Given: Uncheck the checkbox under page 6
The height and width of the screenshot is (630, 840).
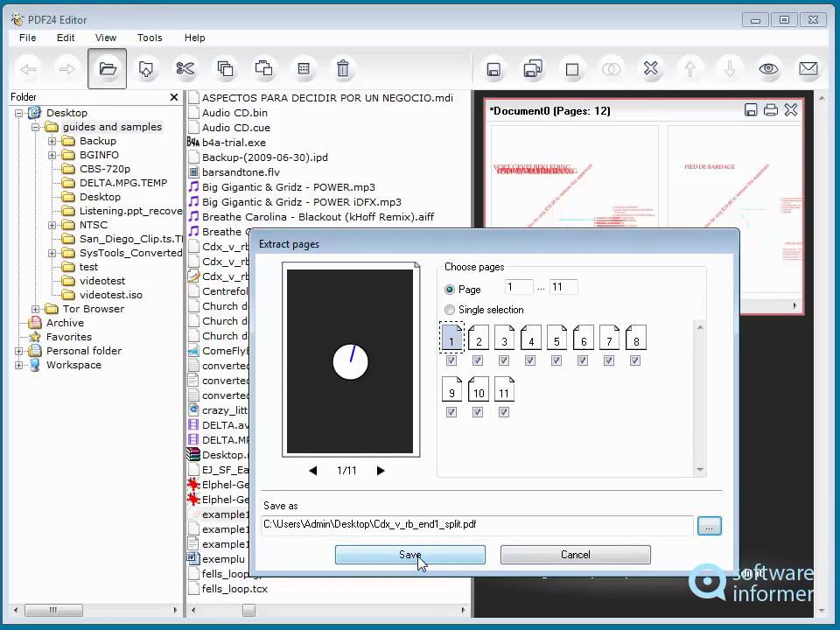Looking at the screenshot, I should point(583,360).
